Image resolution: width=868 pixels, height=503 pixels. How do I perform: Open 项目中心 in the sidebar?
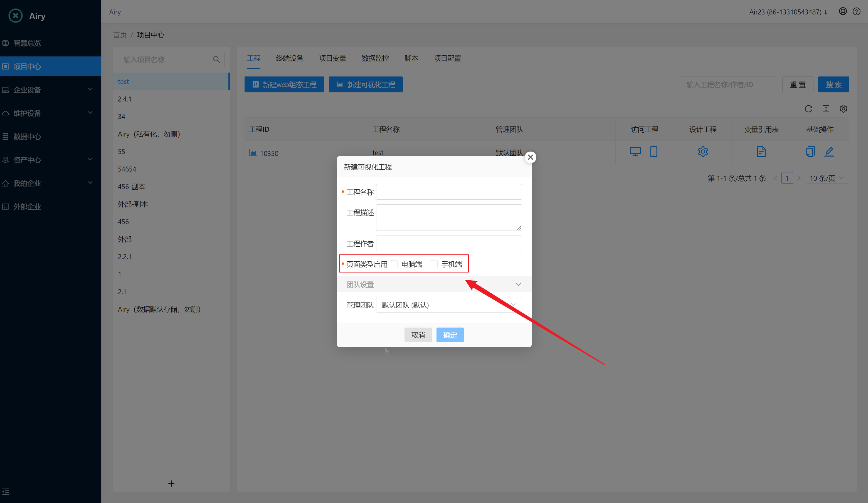[x=51, y=66]
